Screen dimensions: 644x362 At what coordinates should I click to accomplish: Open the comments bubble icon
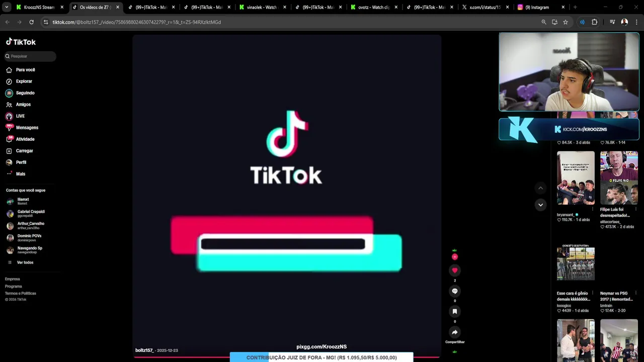click(x=455, y=291)
